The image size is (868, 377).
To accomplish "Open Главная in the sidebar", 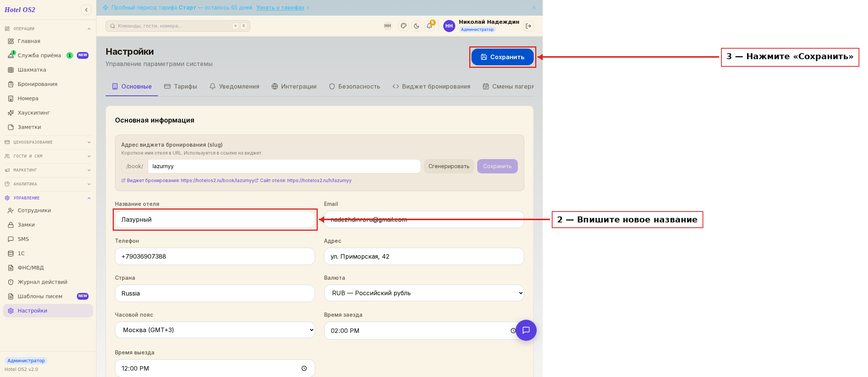I will [x=48, y=41].
